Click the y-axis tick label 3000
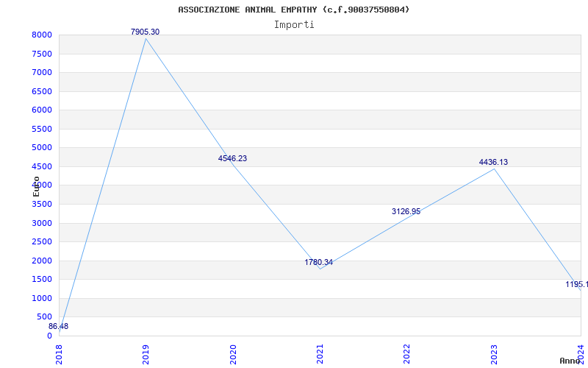The height and width of the screenshot is (368, 588). pyautogui.click(x=42, y=224)
